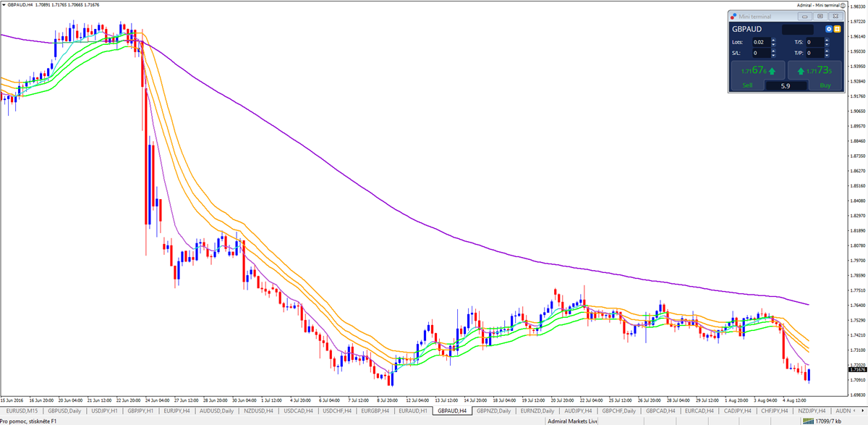Click GBPAUD symbol name in Mini terminal
Image resolution: width=868 pixels, height=425 pixels.
747,30
